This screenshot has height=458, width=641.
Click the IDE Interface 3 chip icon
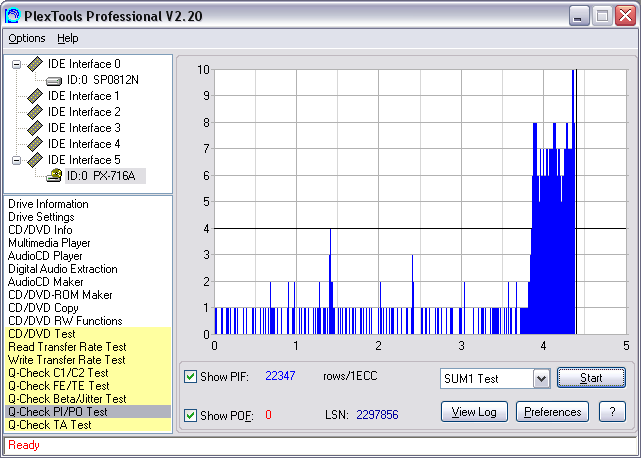(x=35, y=128)
